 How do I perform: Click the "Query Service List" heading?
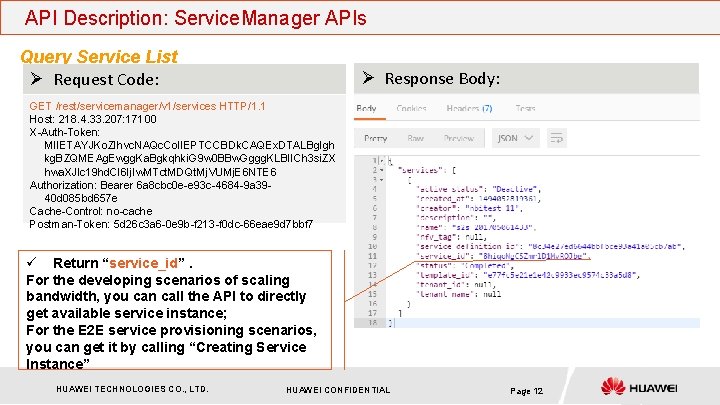point(99,57)
